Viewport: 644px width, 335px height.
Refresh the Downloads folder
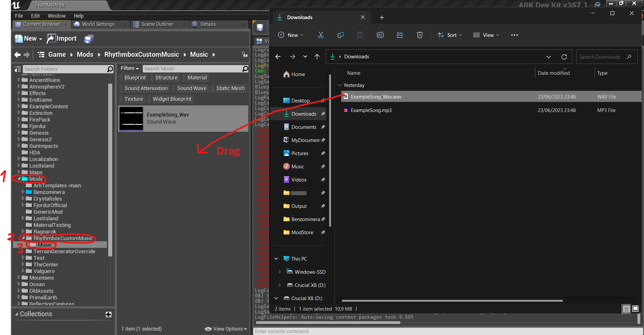(x=564, y=57)
